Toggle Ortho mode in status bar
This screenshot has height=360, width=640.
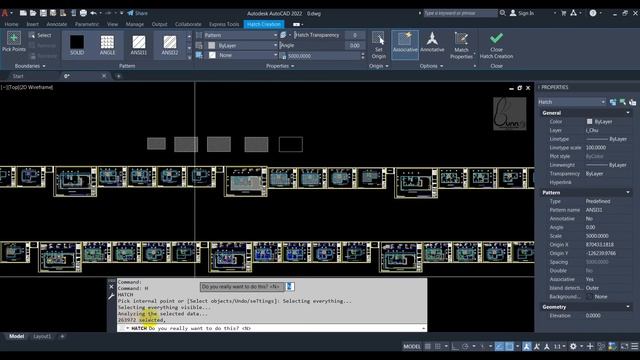coord(455,347)
